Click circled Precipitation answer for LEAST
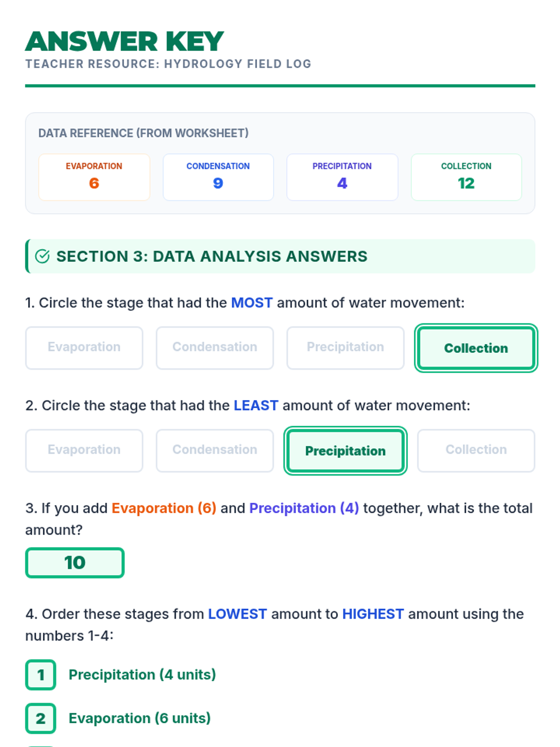Viewport: 560px width, 747px height. pyautogui.click(x=345, y=451)
